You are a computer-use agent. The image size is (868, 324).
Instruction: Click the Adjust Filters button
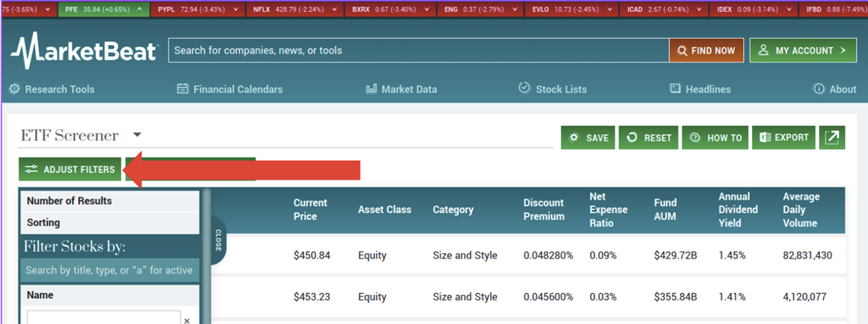(70, 169)
